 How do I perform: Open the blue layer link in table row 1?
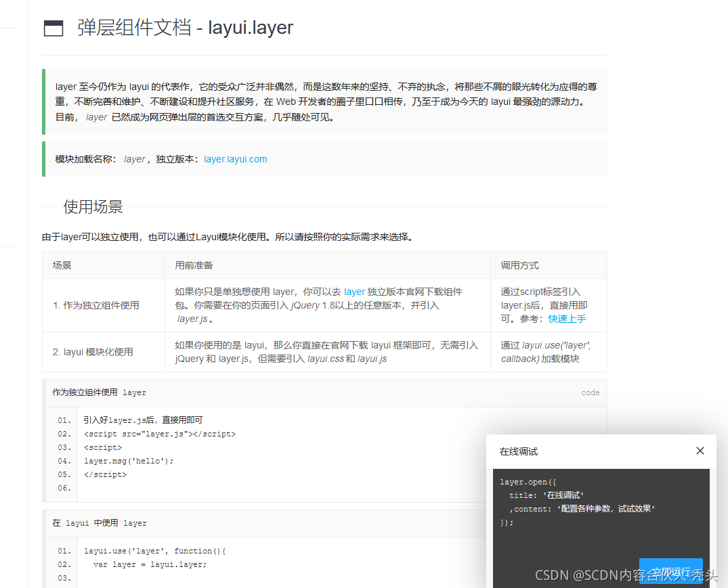(354, 292)
